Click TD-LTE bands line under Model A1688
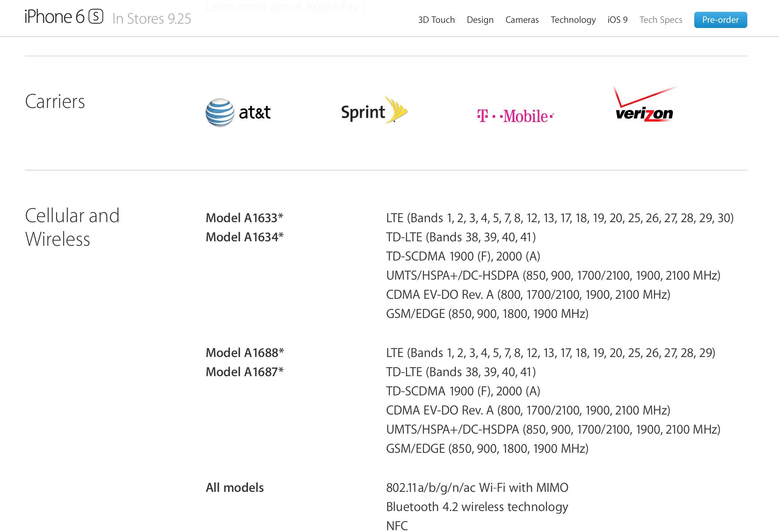Screen dimensions: 779x532 (461, 372)
